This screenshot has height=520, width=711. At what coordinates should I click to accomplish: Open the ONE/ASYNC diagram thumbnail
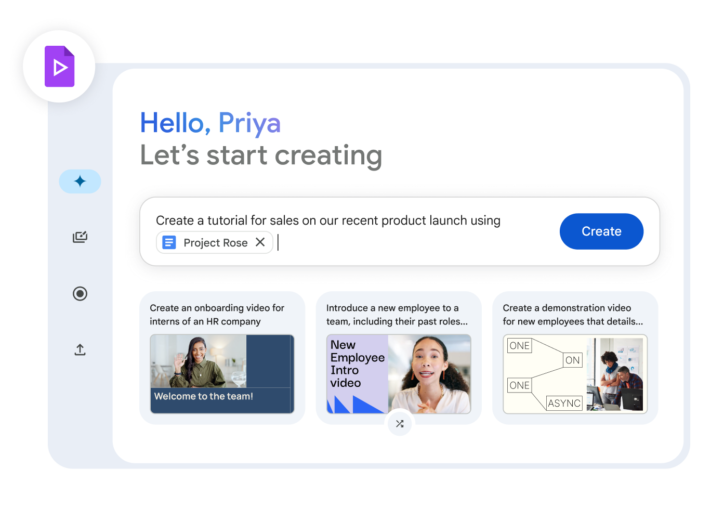point(575,374)
